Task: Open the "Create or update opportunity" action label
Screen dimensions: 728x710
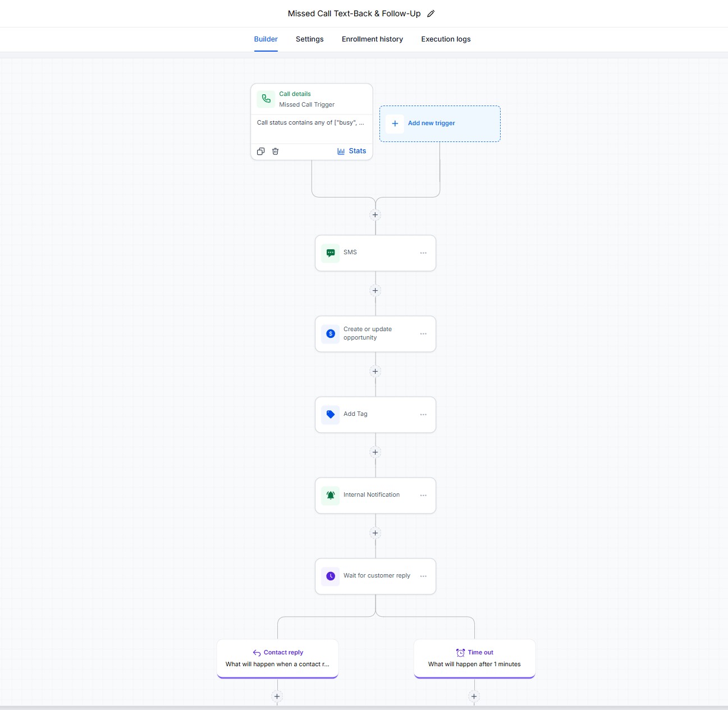Action: [x=368, y=333]
